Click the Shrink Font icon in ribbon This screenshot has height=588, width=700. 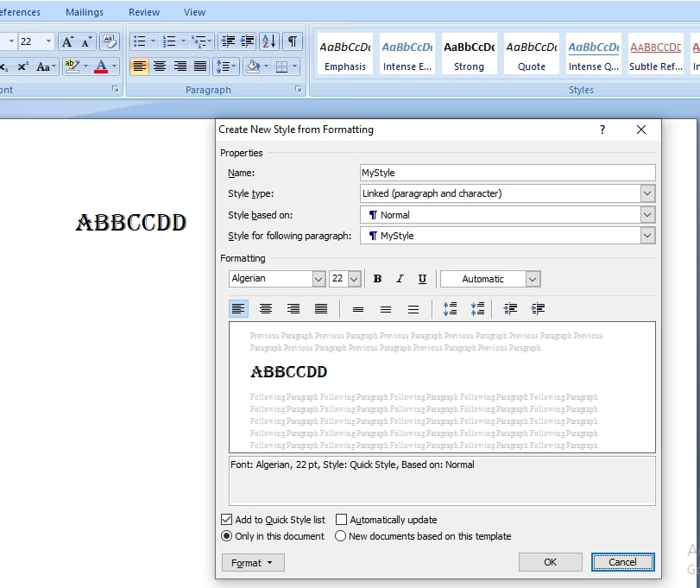pyautogui.click(x=86, y=42)
